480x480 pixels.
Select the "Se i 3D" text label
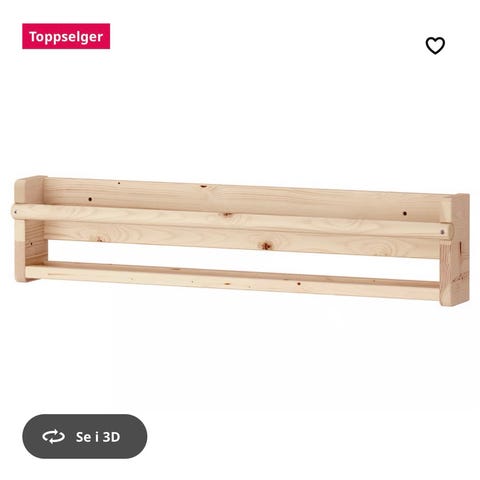pos(98,437)
